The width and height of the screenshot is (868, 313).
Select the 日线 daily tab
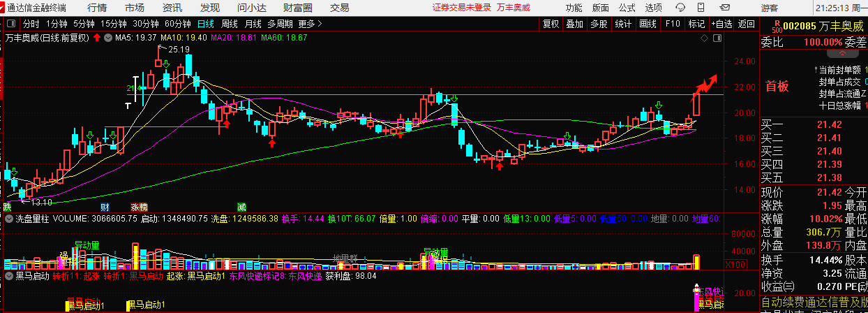206,23
